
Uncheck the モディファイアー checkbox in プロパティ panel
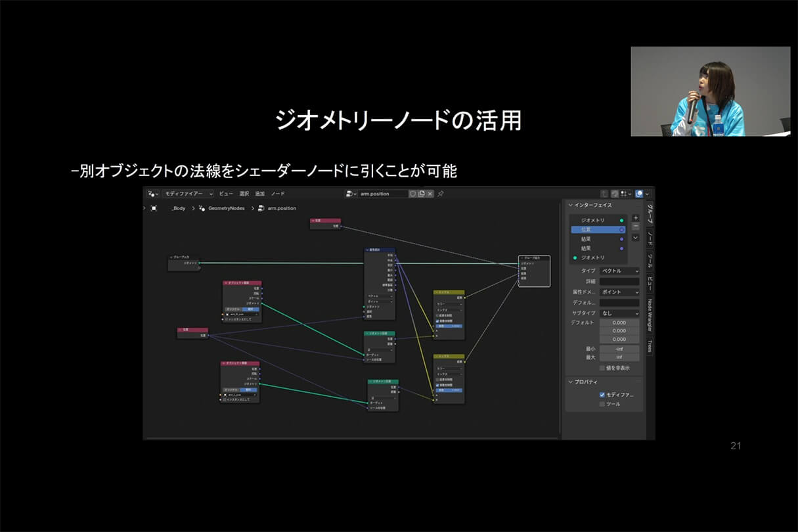tap(602, 395)
